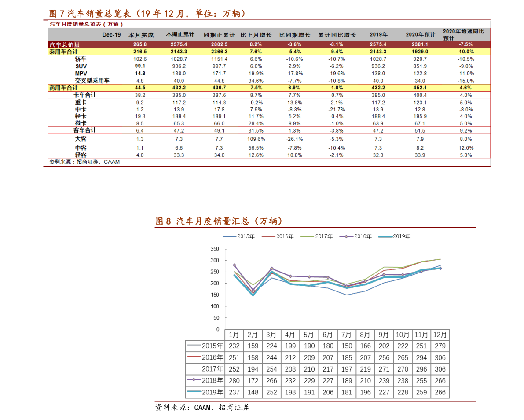The image size is (524, 420).
Task: Click the purple diamond legend marker above chart
Action: coord(346,237)
